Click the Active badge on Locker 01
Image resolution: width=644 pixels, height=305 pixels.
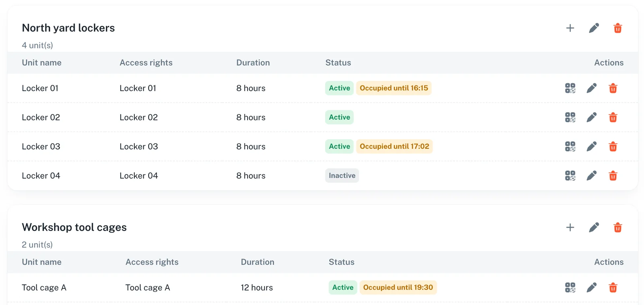click(339, 88)
